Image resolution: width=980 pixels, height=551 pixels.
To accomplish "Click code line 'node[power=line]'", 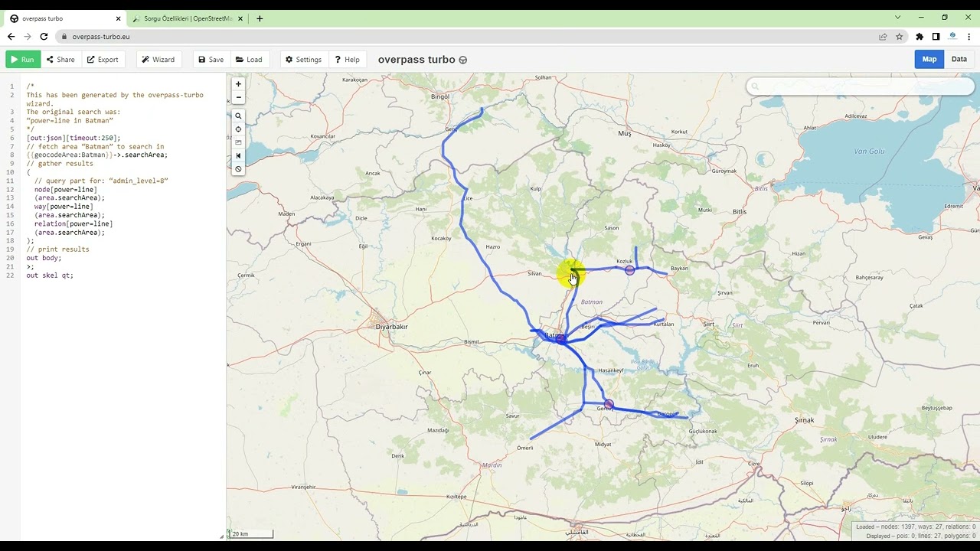I will click(x=66, y=189).
